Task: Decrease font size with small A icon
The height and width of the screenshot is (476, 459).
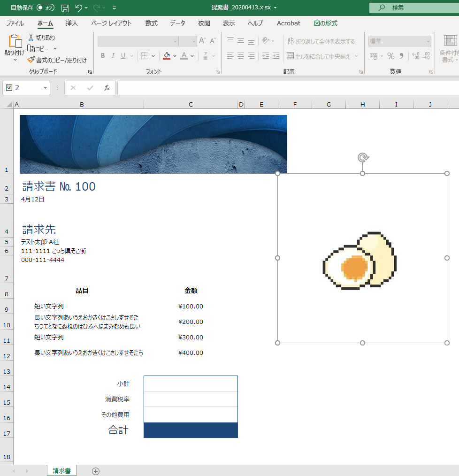Action: 213,40
